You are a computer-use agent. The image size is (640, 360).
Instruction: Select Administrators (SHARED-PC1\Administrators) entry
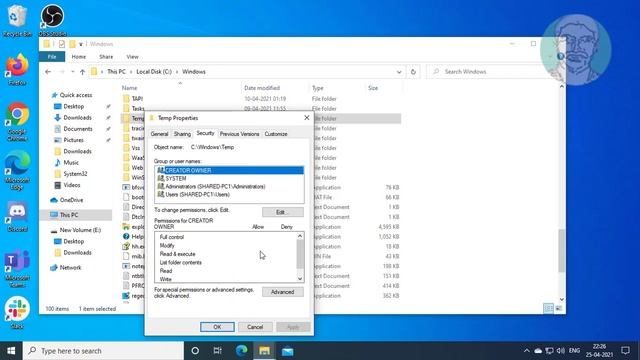pyautogui.click(x=229, y=187)
